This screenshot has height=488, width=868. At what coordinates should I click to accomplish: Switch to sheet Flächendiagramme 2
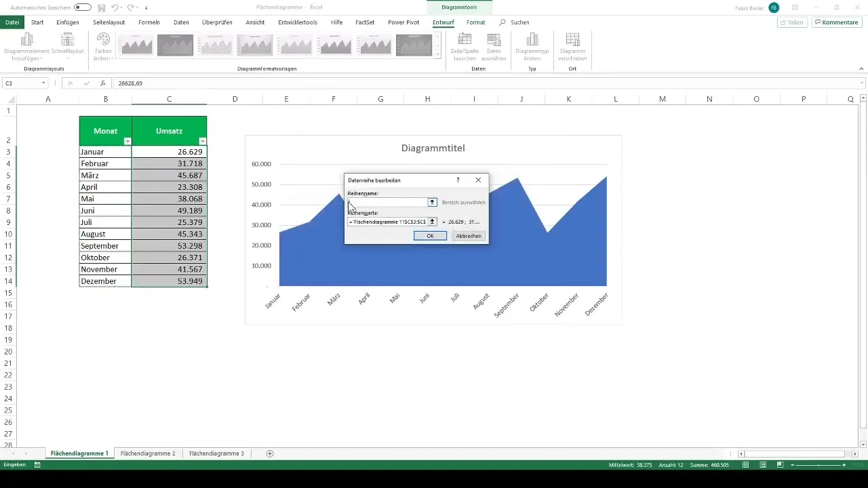pyautogui.click(x=147, y=453)
